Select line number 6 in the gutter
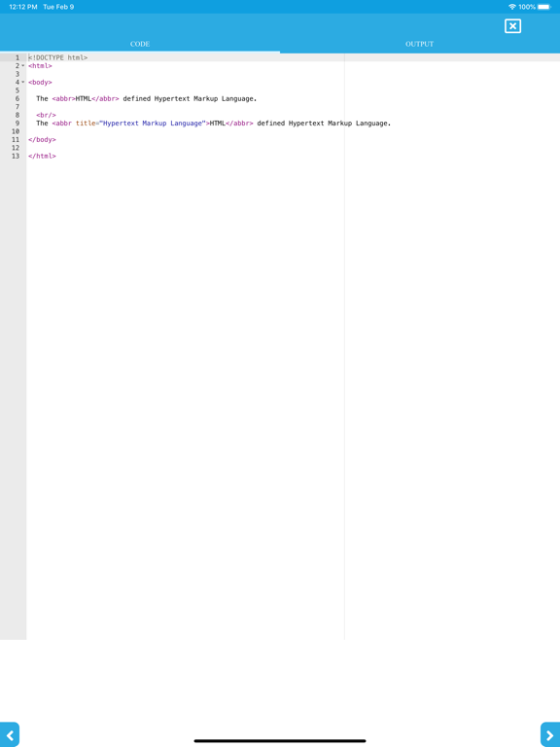The height and width of the screenshot is (747, 560). (17, 98)
